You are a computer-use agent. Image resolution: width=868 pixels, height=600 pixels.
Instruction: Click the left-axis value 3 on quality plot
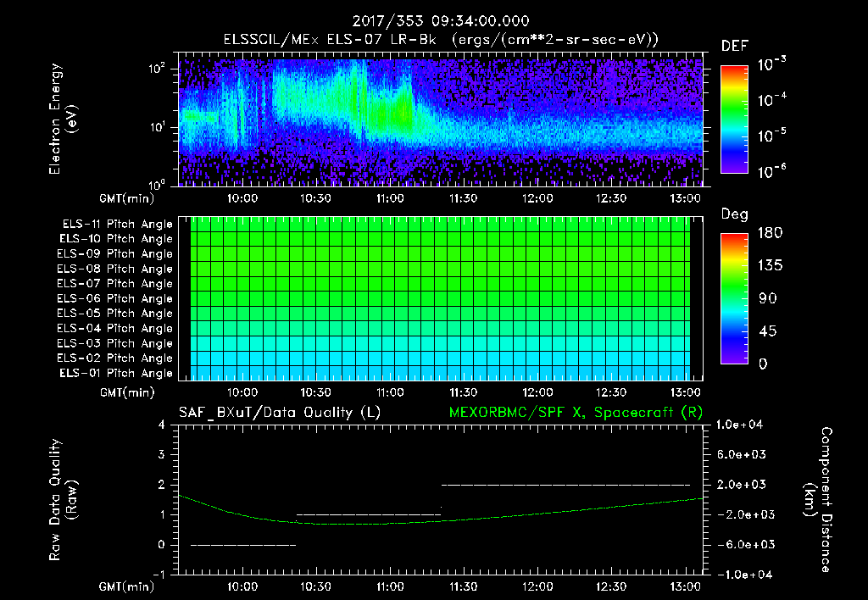[x=162, y=455]
